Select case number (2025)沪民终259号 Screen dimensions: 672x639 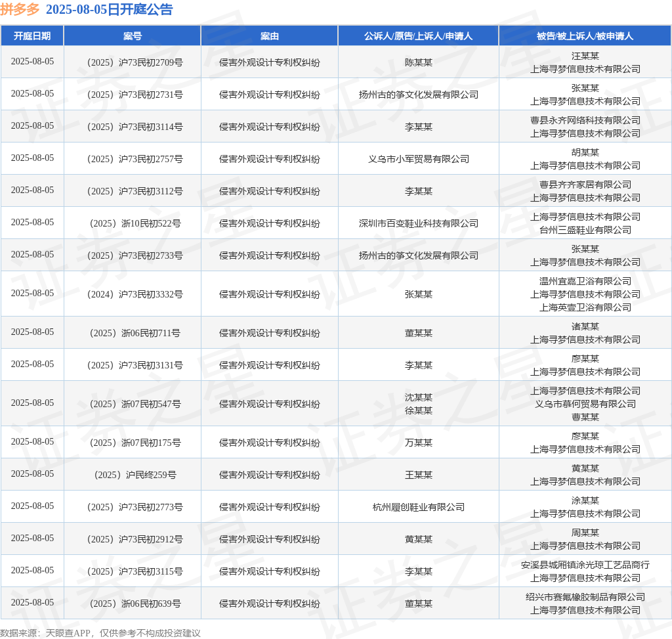pos(135,475)
